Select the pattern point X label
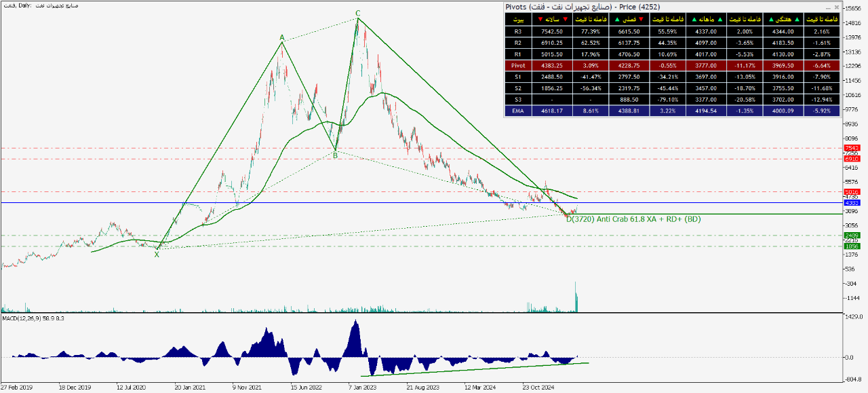Screen dimensions: 868x393 coord(157,254)
